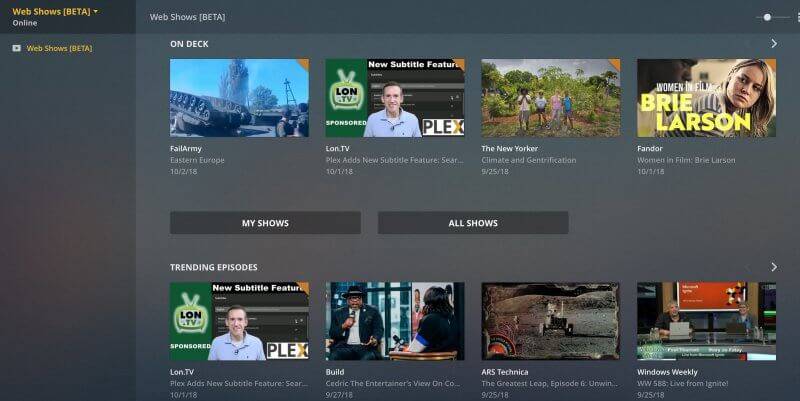
Task: Click the Fandor show title
Action: click(649, 148)
